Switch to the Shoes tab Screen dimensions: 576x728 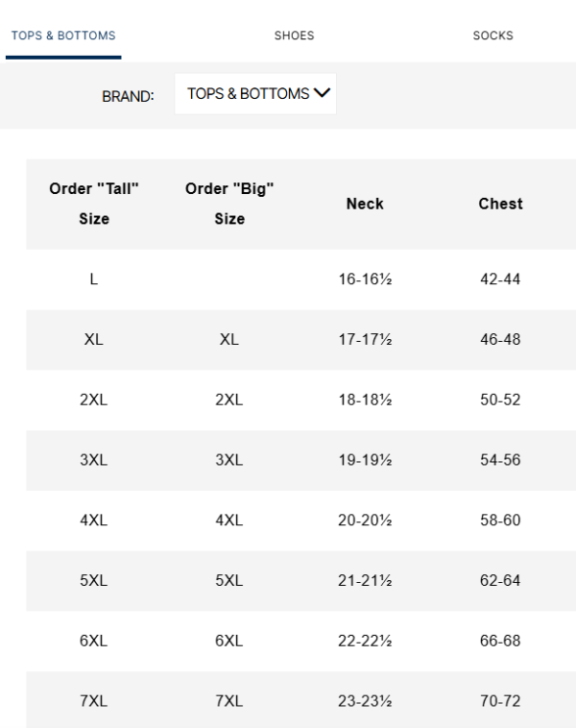click(294, 36)
